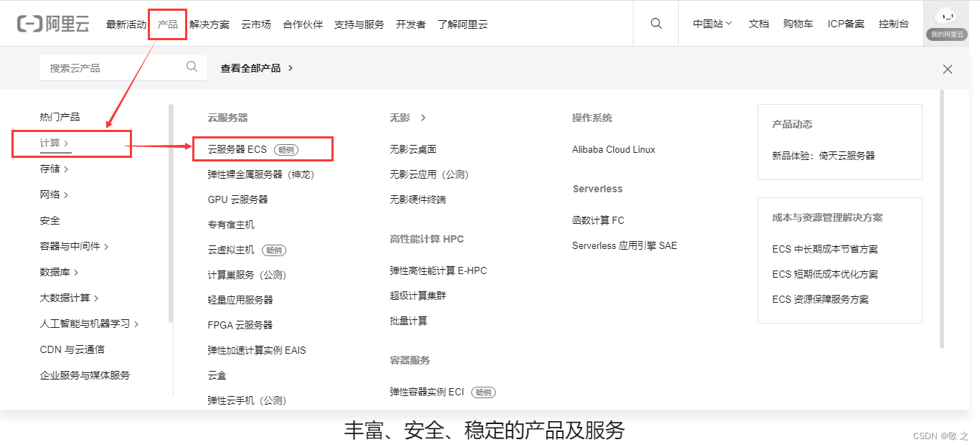980x447 pixels.
Task: Open the 解决方案 menu
Action: point(209,24)
